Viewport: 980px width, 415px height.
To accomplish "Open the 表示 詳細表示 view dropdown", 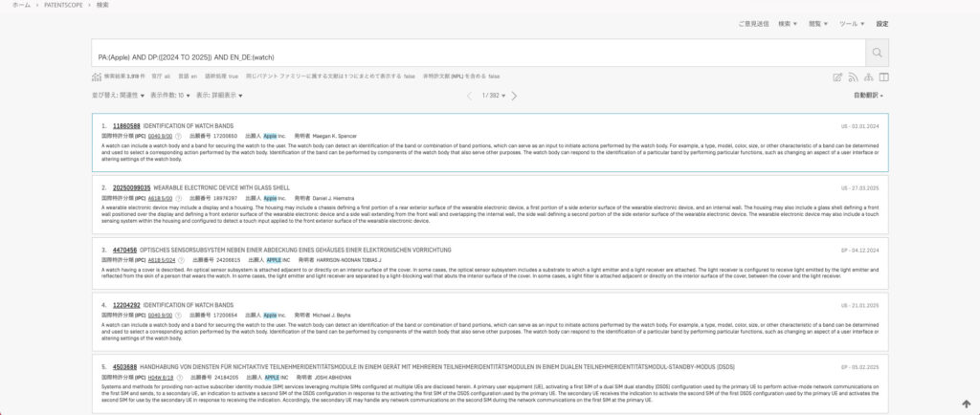I will point(219,96).
